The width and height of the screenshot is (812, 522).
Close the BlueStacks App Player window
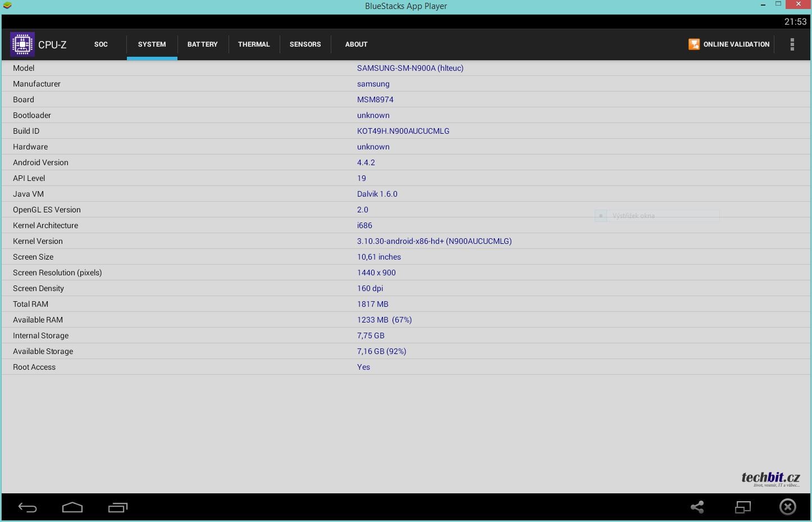tap(799, 4)
